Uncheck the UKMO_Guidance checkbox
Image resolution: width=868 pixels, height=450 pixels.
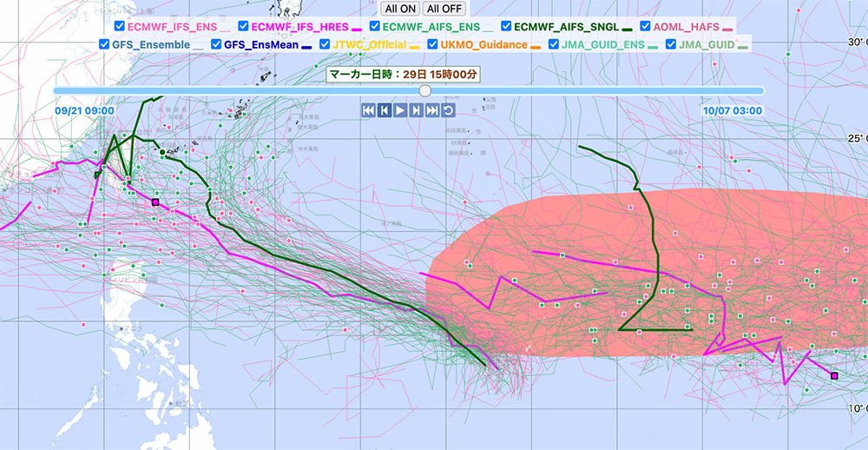point(432,44)
